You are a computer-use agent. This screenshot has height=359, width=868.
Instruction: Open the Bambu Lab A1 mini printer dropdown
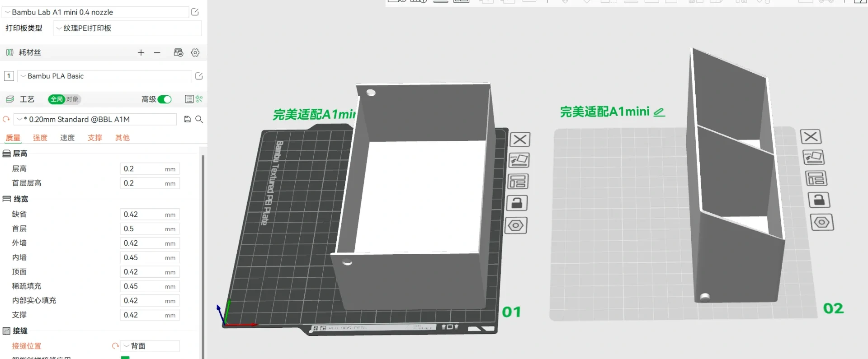(96, 12)
